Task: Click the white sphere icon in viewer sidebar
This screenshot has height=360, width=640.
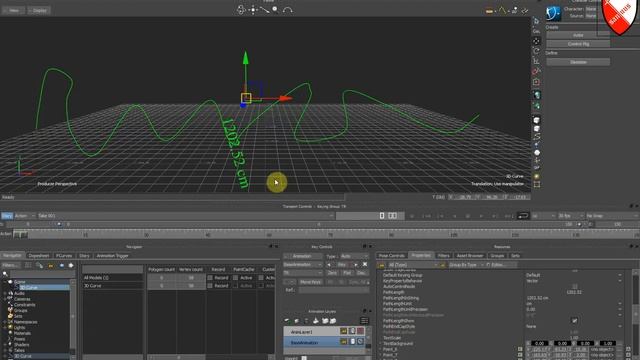Action: [x=537, y=153]
